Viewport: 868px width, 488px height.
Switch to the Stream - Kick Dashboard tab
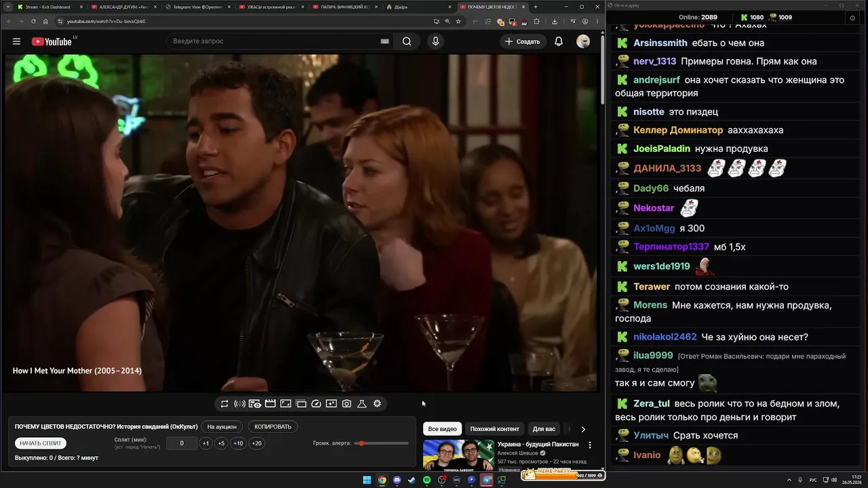47,7
